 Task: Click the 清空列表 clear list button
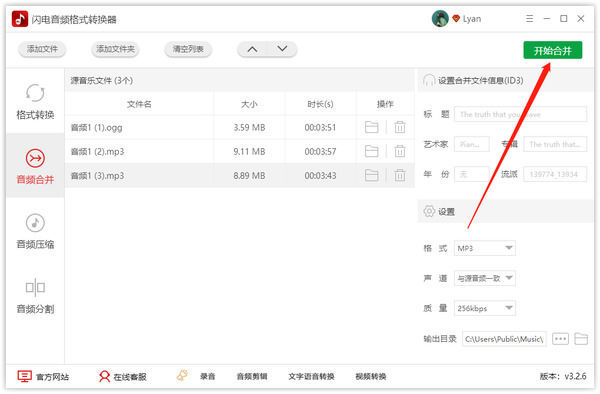point(188,49)
